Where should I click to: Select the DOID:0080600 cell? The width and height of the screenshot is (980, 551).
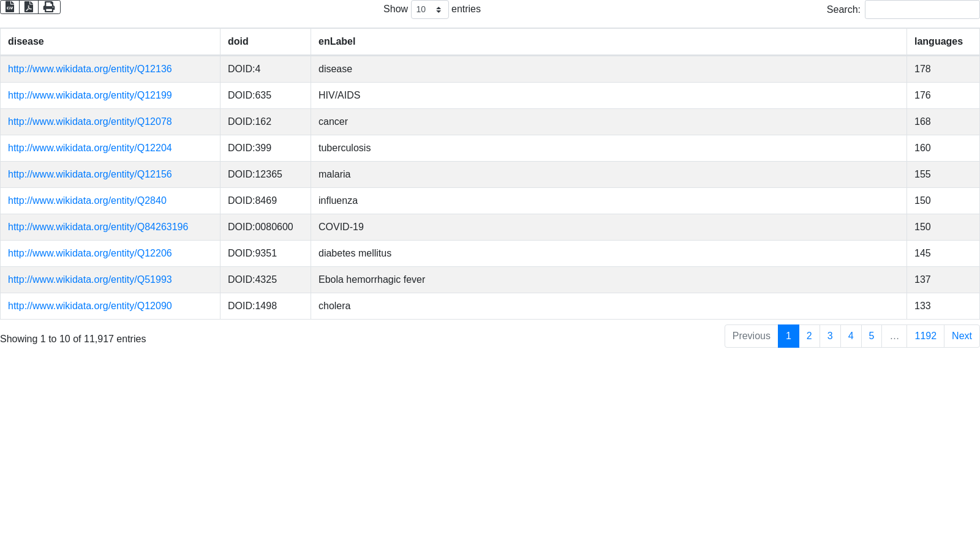click(x=265, y=227)
